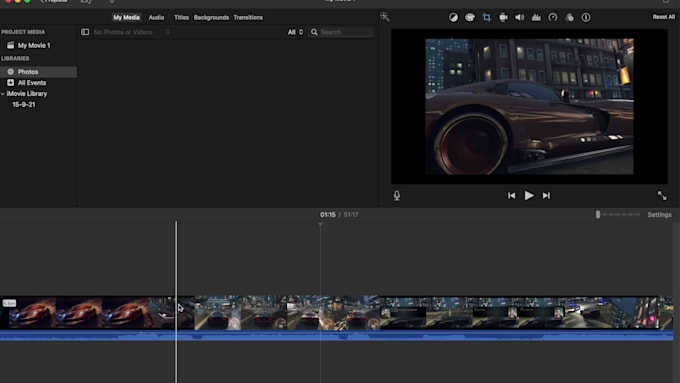This screenshot has width=680, height=383.
Task: Switch to the My Media tab
Action: click(x=126, y=17)
